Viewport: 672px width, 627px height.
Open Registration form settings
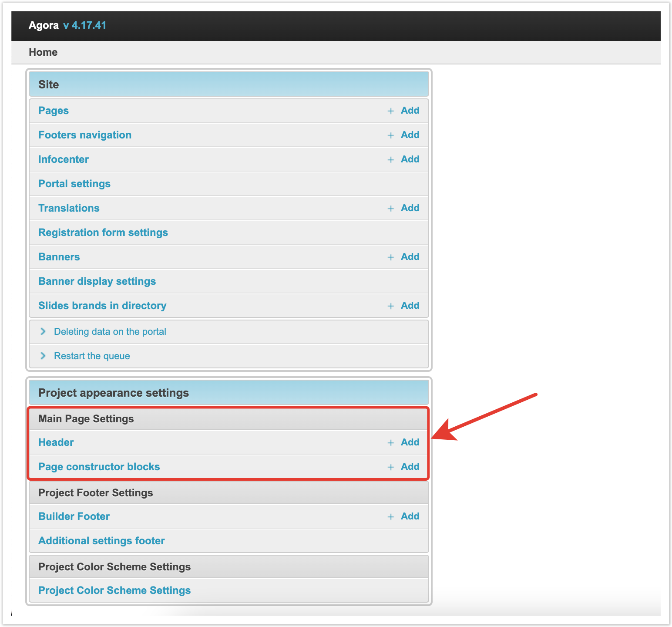(103, 233)
